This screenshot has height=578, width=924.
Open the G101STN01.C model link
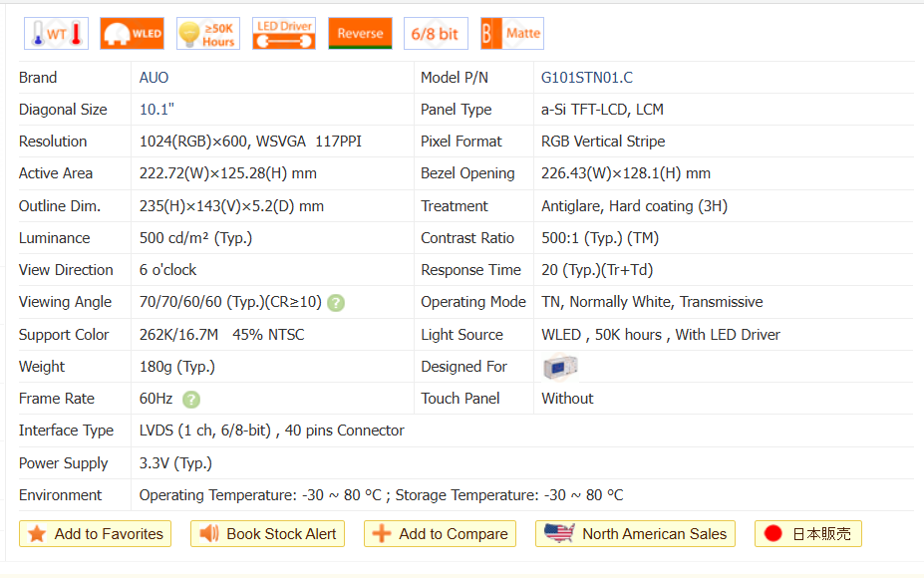point(587,78)
